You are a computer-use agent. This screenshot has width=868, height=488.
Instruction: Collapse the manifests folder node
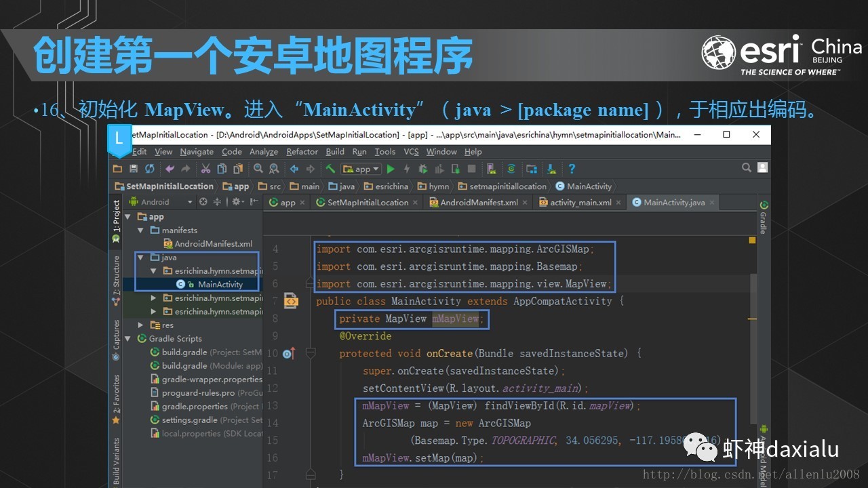tap(141, 230)
